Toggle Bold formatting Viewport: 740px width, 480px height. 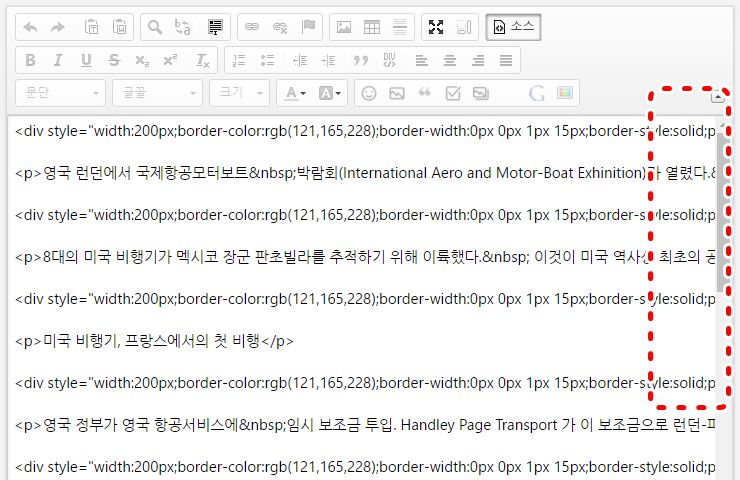click(30, 60)
